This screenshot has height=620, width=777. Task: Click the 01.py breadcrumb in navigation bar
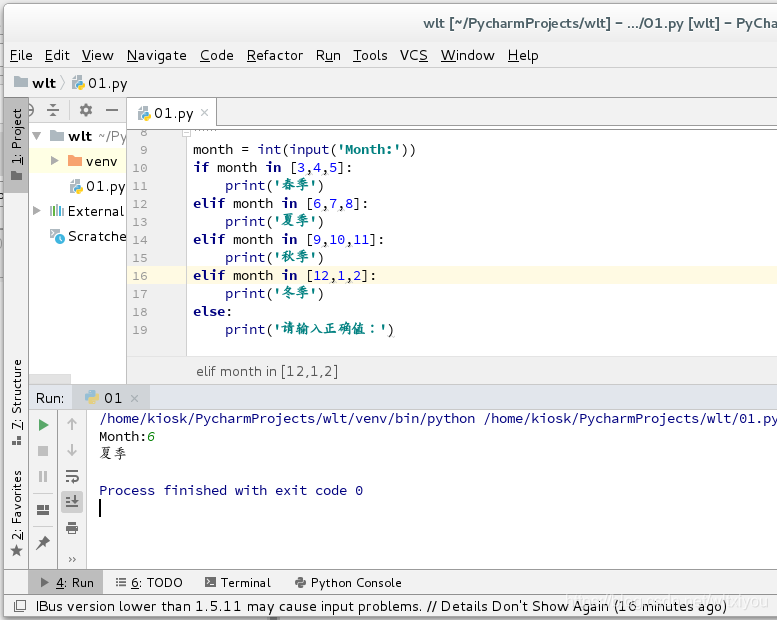pos(100,83)
